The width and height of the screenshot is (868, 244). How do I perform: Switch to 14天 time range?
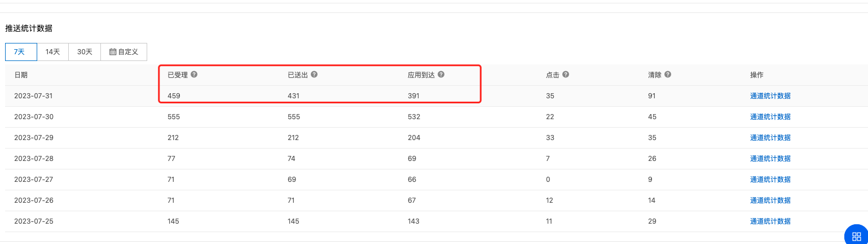coord(53,51)
